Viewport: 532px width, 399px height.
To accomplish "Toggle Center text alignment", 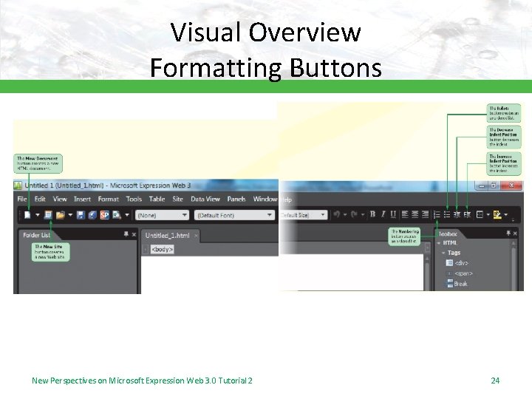I will [x=415, y=214].
